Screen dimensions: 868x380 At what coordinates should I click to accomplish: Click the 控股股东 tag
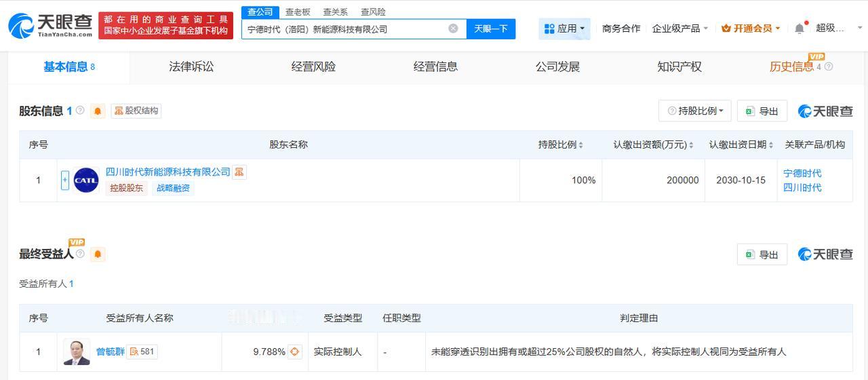(x=127, y=188)
